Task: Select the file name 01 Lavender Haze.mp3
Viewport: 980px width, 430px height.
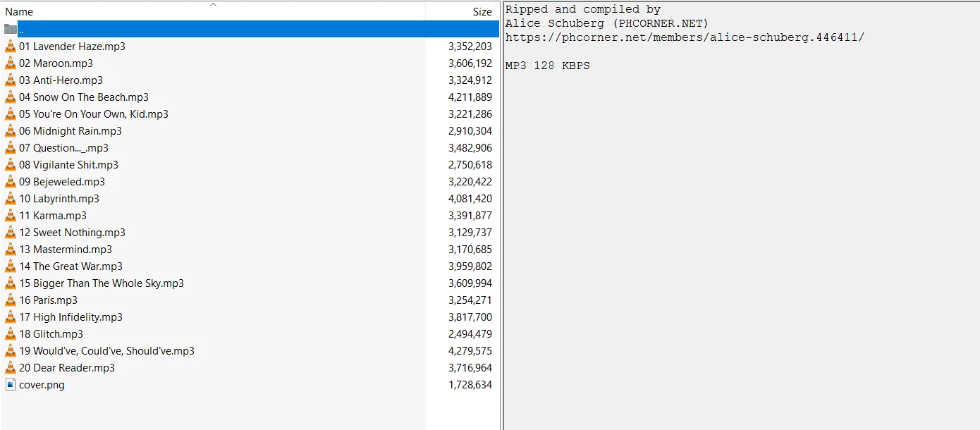Action: (x=72, y=47)
